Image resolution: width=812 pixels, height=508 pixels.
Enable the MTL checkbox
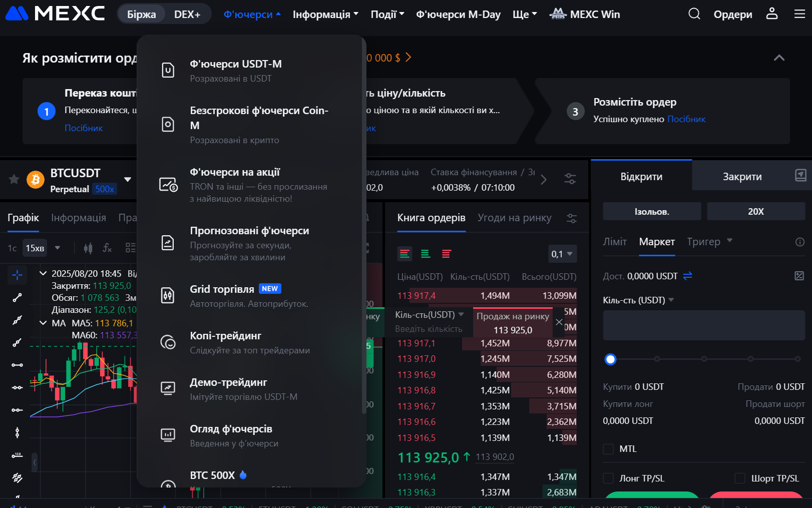[x=608, y=449]
